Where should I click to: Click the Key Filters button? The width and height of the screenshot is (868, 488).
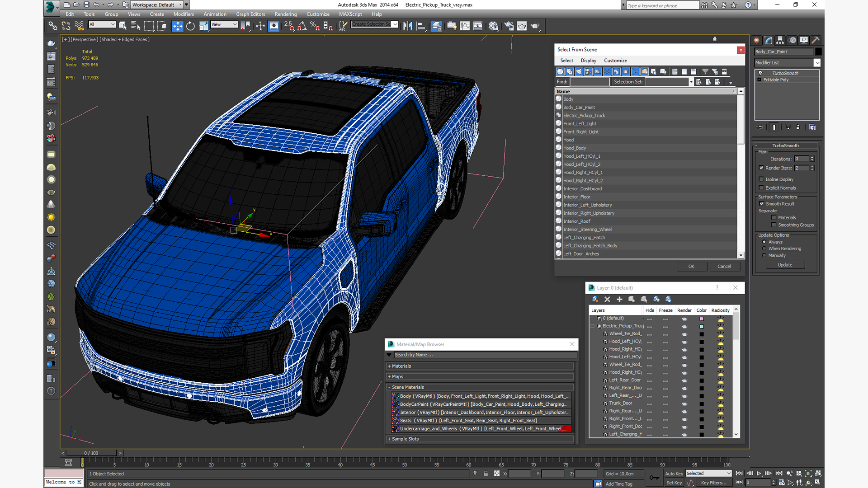coord(714,483)
